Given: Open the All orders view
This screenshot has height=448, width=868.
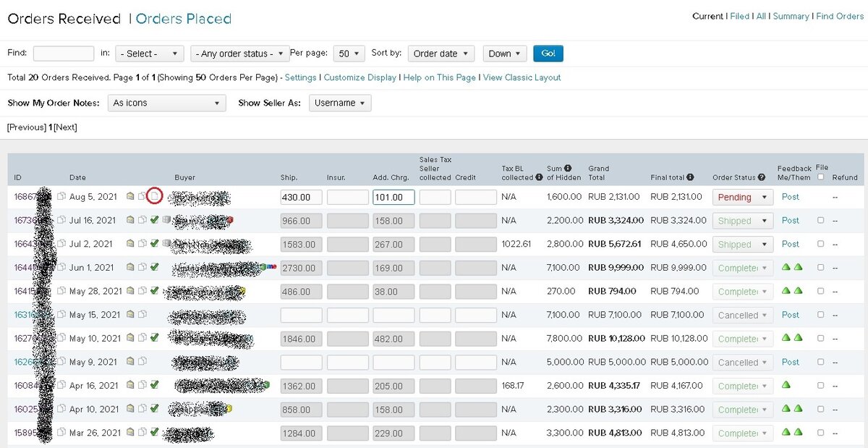Looking at the screenshot, I should [761, 16].
